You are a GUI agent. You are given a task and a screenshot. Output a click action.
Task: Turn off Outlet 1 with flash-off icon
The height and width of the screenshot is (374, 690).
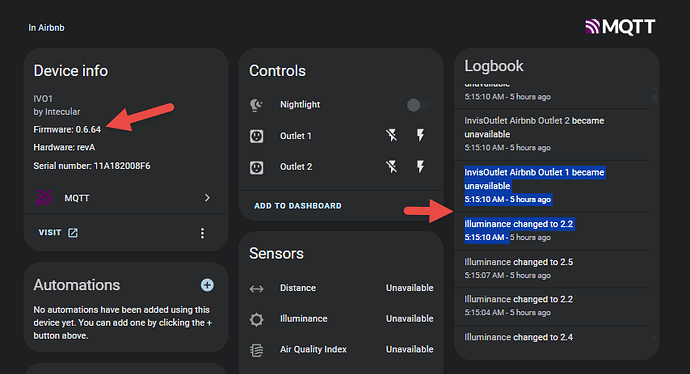point(391,135)
